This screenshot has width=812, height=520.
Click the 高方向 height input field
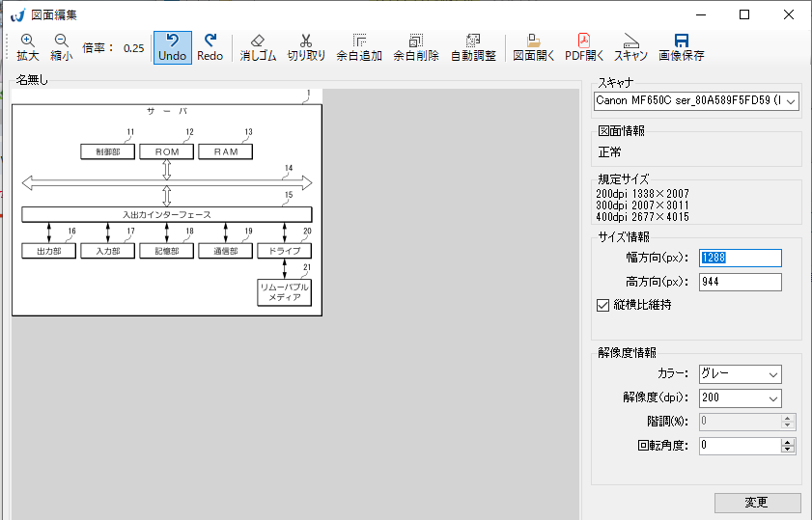pos(740,282)
